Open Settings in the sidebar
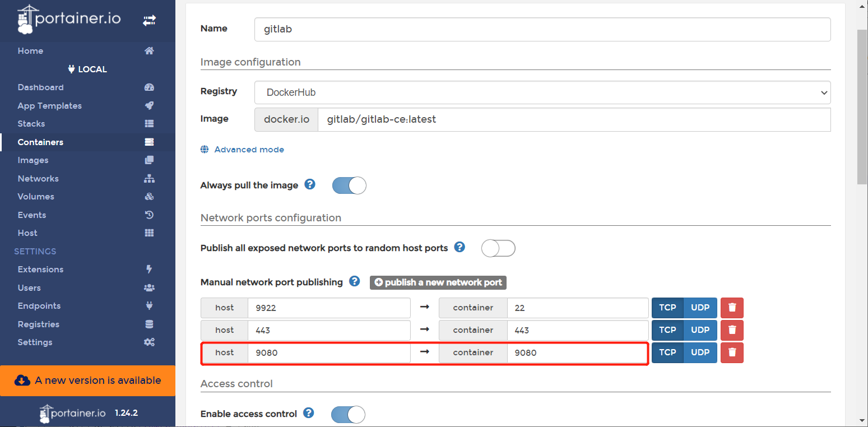The height and width of the screenshot is (427, 868). (x=35, y=342)
